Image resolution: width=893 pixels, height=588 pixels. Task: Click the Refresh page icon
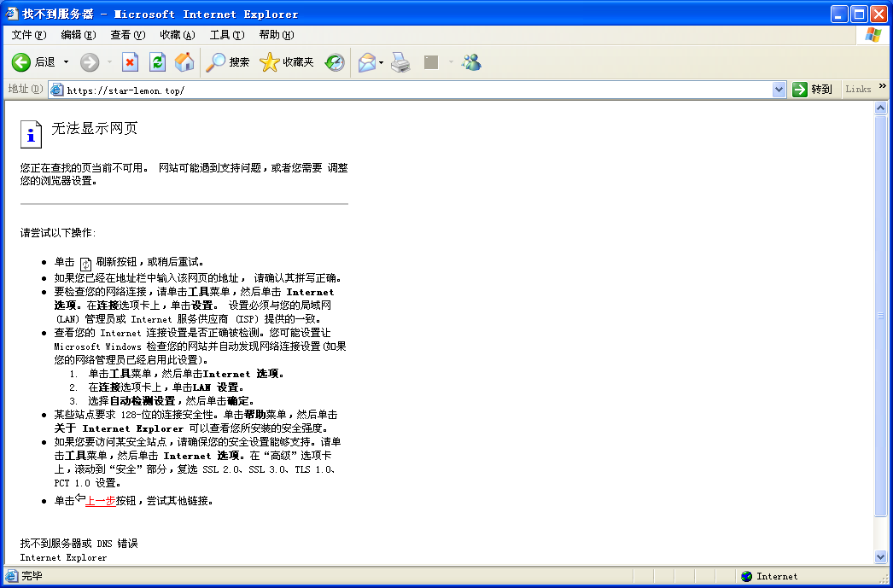(157, 62)
